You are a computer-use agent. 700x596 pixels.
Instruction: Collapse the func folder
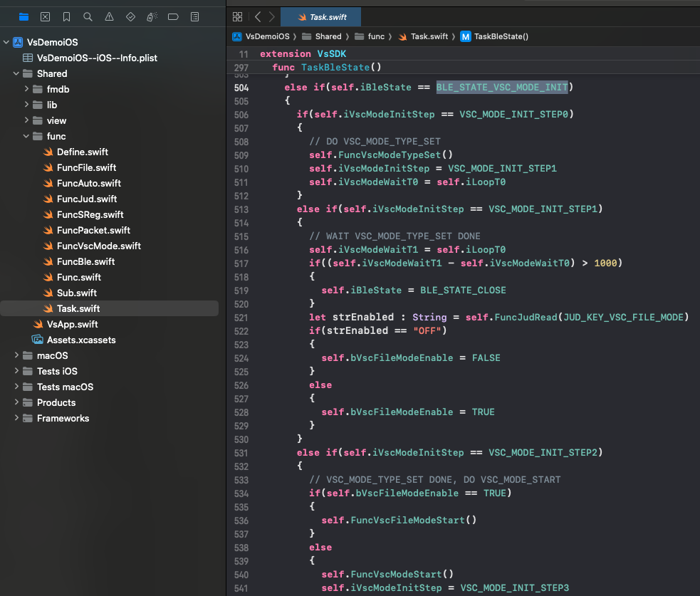click(27, 136)
